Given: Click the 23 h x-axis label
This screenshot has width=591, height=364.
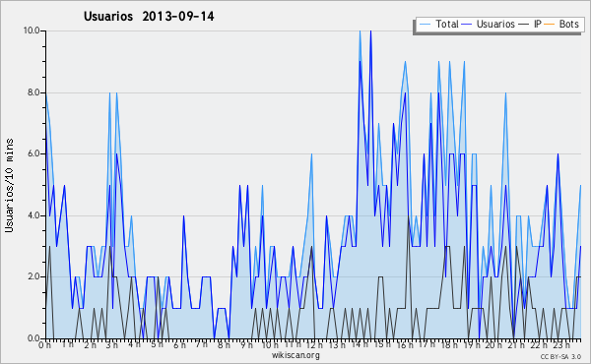Looking at the screenshot, I should point(560,345).
